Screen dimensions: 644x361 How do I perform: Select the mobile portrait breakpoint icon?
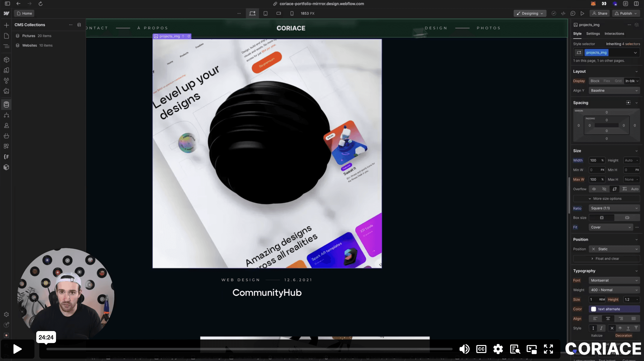click(x=292, y=13)
